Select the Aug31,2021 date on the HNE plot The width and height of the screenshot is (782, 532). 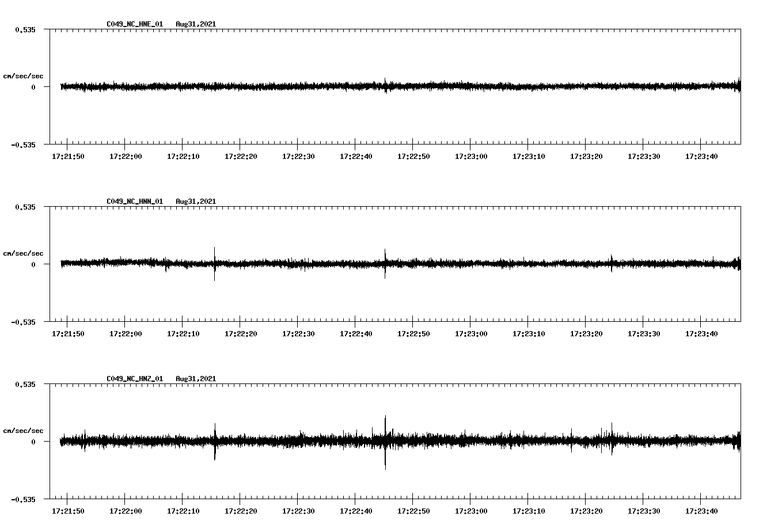(196, 24)
